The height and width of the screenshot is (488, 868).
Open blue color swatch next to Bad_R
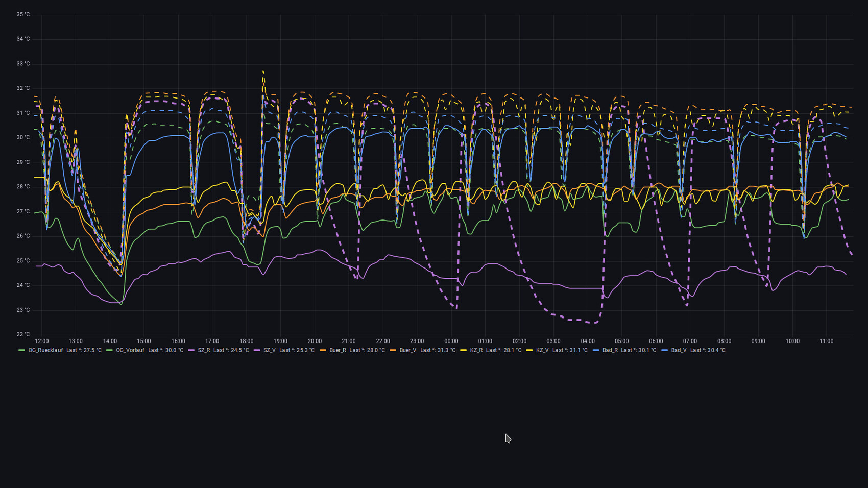click(596, 350)
